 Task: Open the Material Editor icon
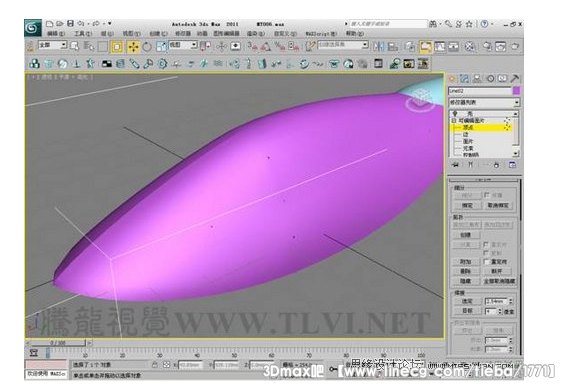[x=470, y=46]
